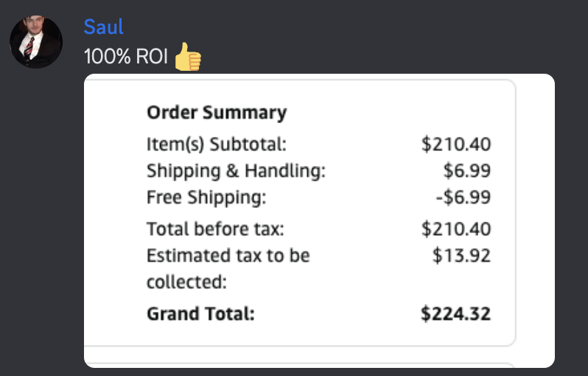Click the Saul username link
588x376 pixels.
click(x=103, y=27)
